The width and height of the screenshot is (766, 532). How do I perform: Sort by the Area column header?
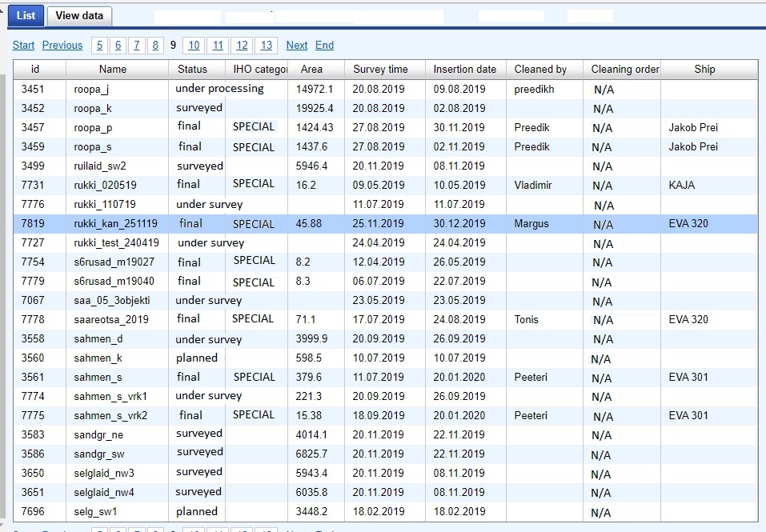click(x=311, y=70)
